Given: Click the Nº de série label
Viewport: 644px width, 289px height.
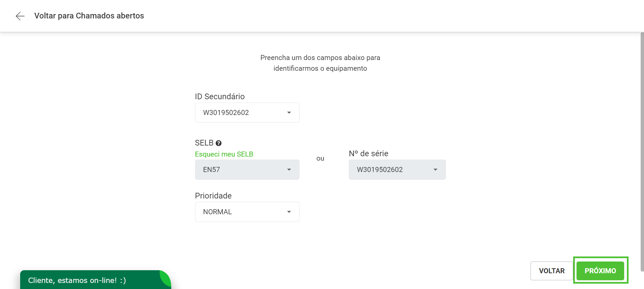Looking at the screenshot, I should click(368, 154).
